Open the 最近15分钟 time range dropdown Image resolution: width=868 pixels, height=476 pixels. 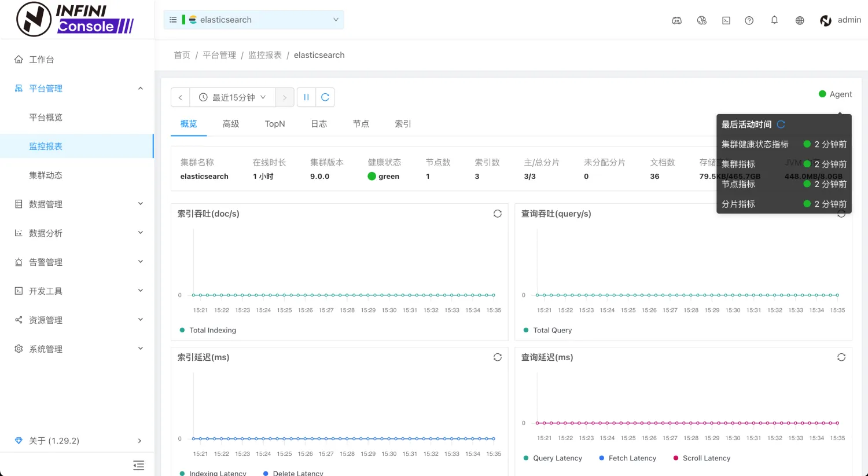point(233,97)
